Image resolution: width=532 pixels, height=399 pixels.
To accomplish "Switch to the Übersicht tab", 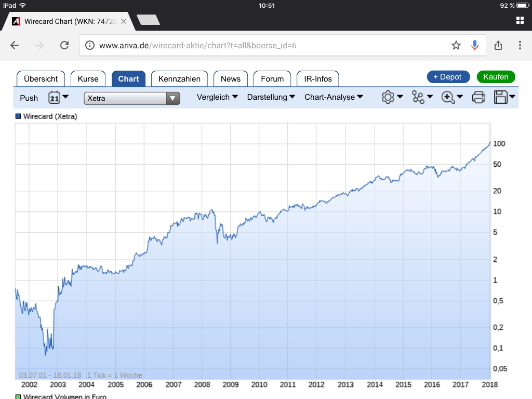I will pos(41,79).
